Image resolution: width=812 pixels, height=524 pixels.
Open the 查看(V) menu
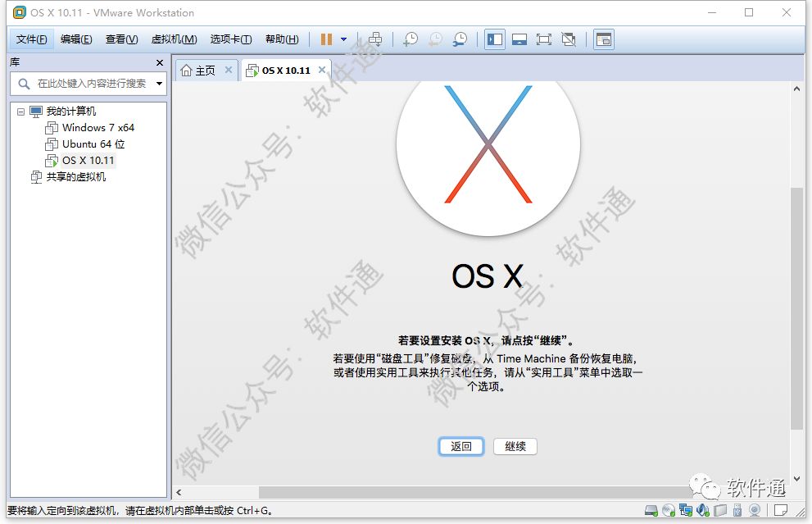pyautogui.click(x=122, y=39)
